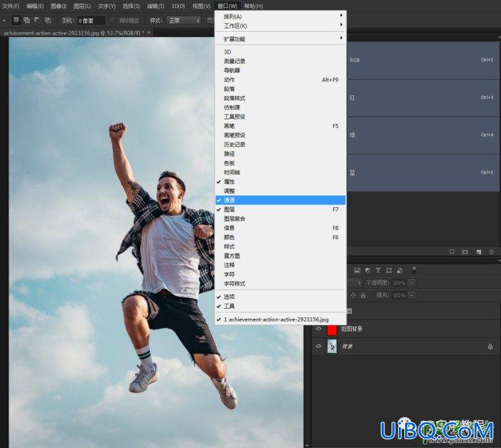Expand the 工作区(K) submenu
This screenshot has width=501, height=448.
(281, 26)
